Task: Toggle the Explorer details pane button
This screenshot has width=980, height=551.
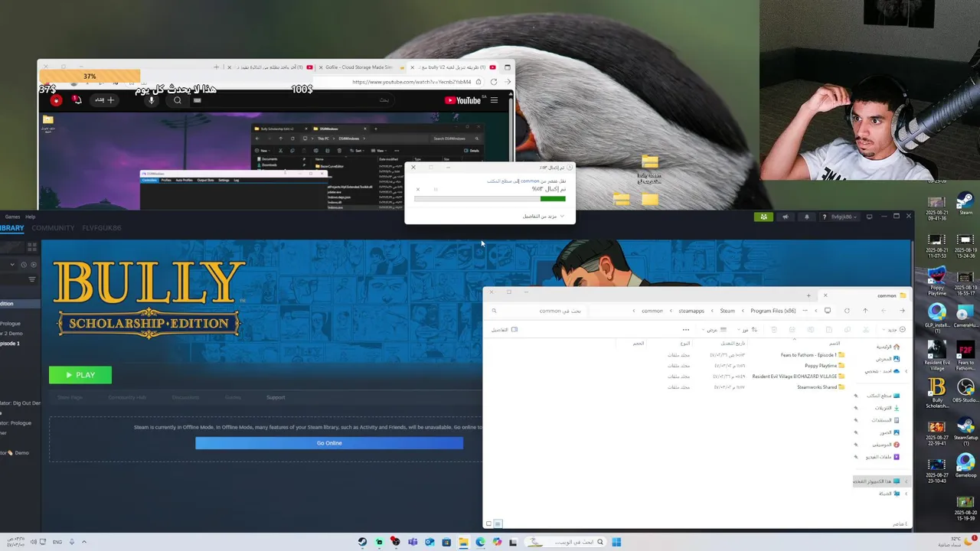Action: coord(505,330)
